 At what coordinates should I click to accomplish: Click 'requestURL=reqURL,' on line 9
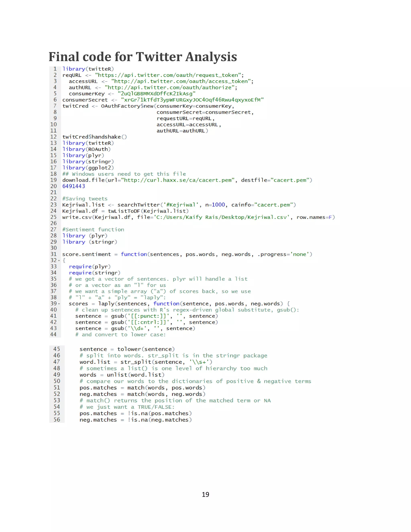(x=186, y=119)
